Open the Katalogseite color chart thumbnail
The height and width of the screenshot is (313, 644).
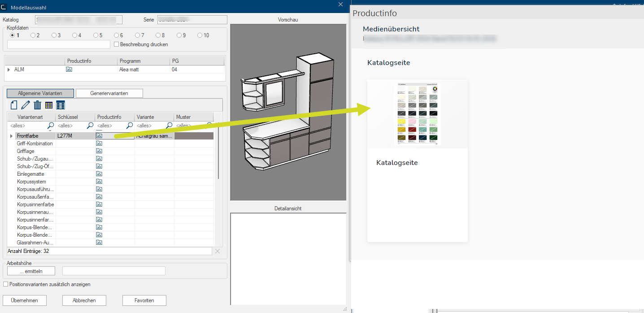(417, 114)
